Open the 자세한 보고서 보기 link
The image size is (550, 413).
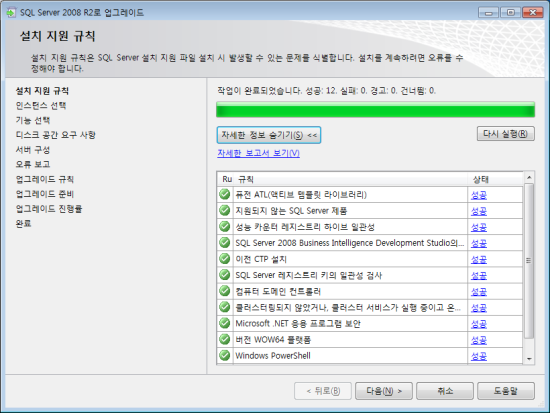258,153
